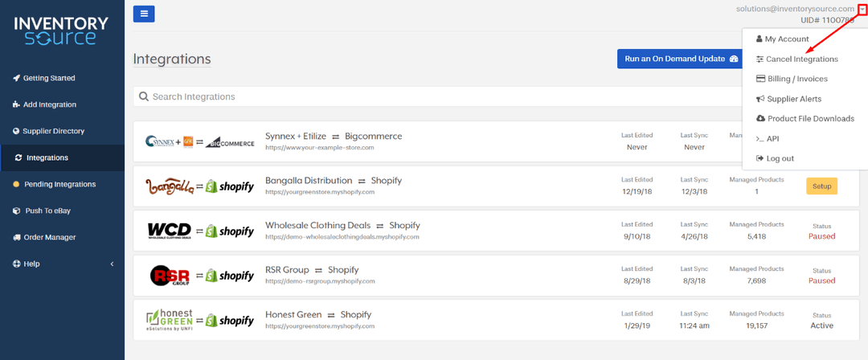Click Last Sync time 11:24 am
Screen dimensions: 868x360
pos(694,325)
